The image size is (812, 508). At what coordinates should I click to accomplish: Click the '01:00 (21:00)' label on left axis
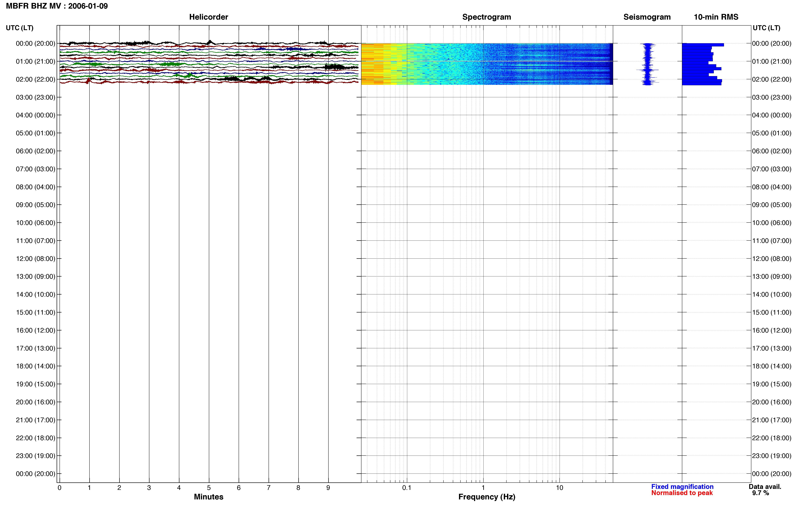[x=36, y=61]
